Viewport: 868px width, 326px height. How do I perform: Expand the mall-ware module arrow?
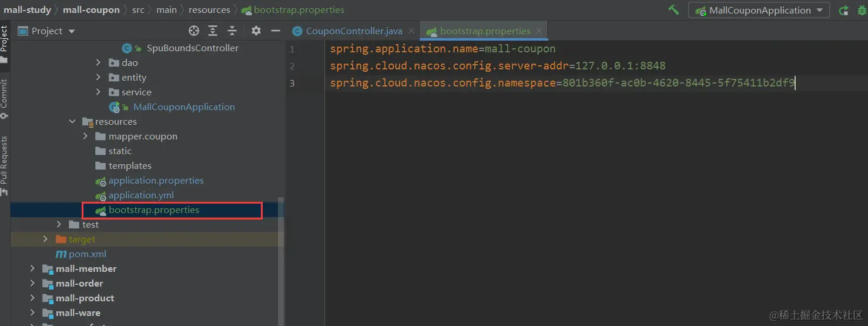point(33,313)
